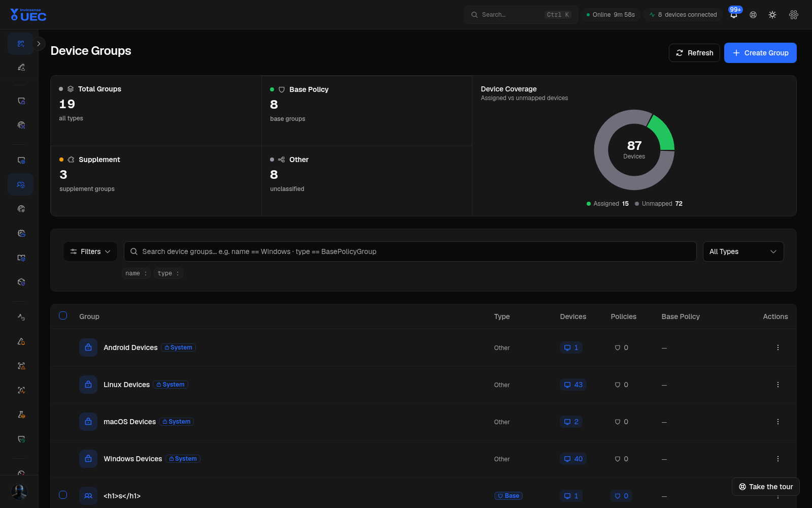Click the Unmapped 72 legend entry
This screenshot has height=508, width=812.
pos(659,204)
